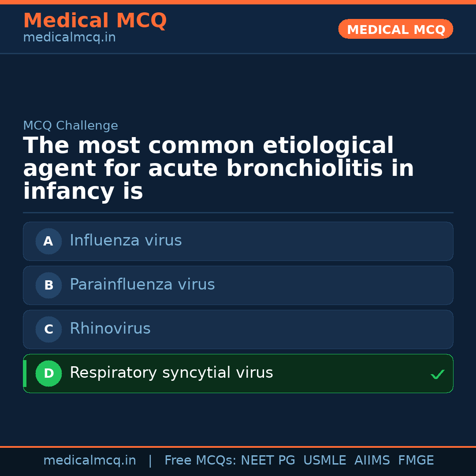The image size is (476, 476).
Task: Click the letter B circle badge
Action: [x=48, y=285]
